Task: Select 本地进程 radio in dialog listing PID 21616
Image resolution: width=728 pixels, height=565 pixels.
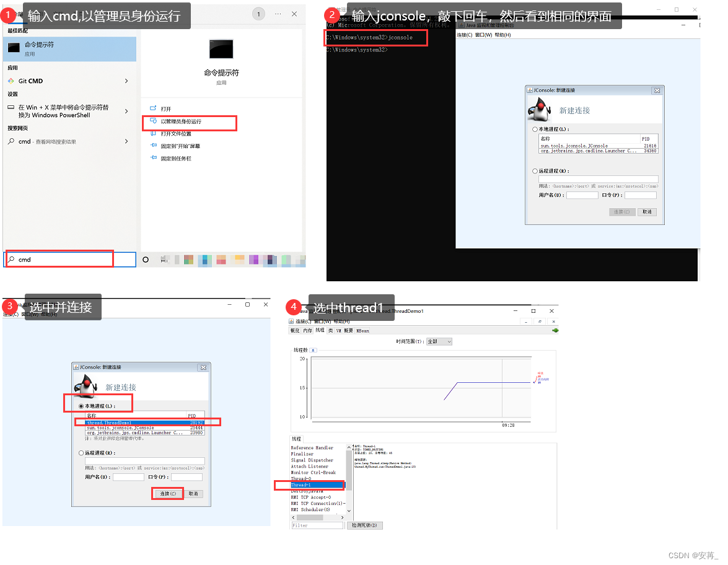Action: (x=535, y=129)
